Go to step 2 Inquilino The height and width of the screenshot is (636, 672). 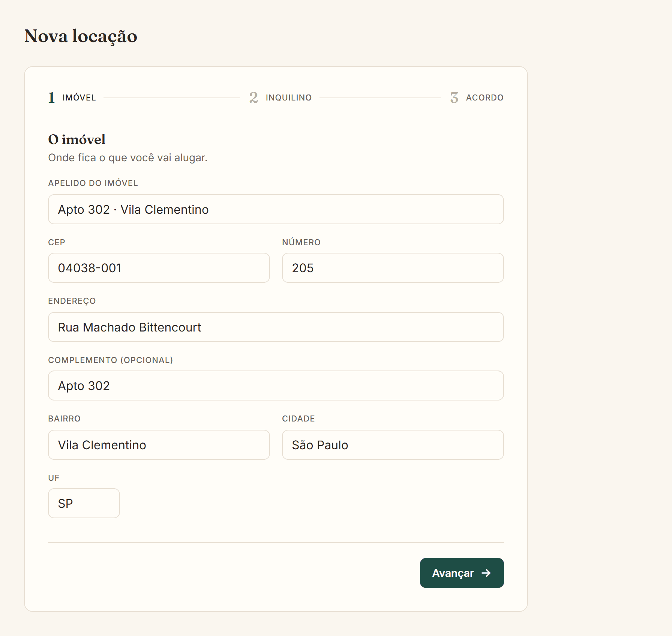[280, 97]
